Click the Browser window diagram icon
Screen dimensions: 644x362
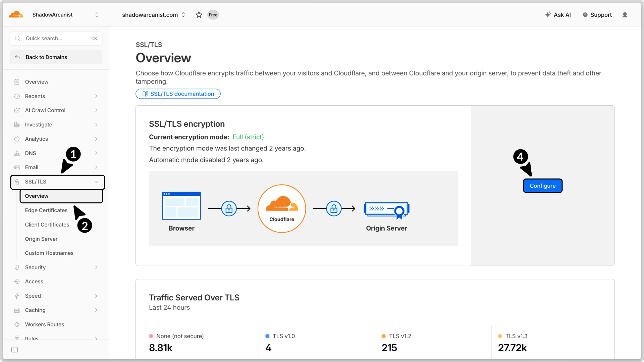tap(181, 206)
